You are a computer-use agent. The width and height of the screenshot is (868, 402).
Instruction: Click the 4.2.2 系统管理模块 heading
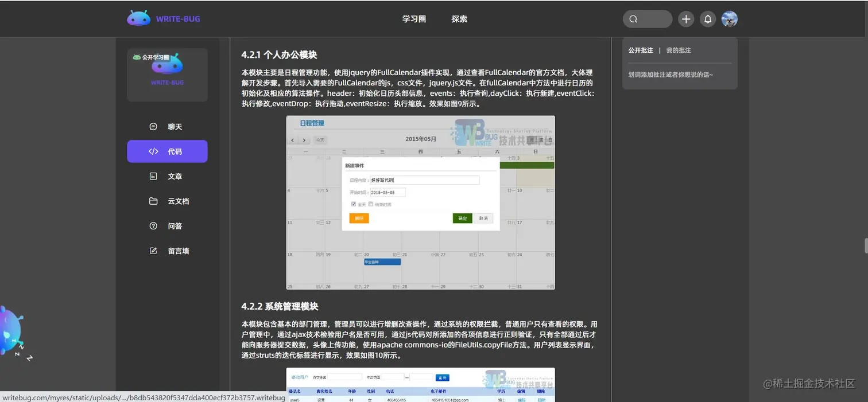tap(280, 306)
